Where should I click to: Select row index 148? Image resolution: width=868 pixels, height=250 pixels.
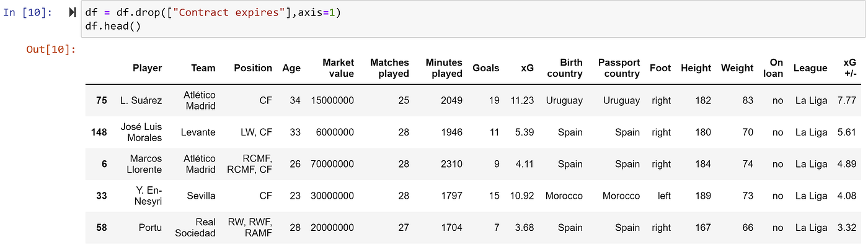pyautogui.click(x=99, y=132)
